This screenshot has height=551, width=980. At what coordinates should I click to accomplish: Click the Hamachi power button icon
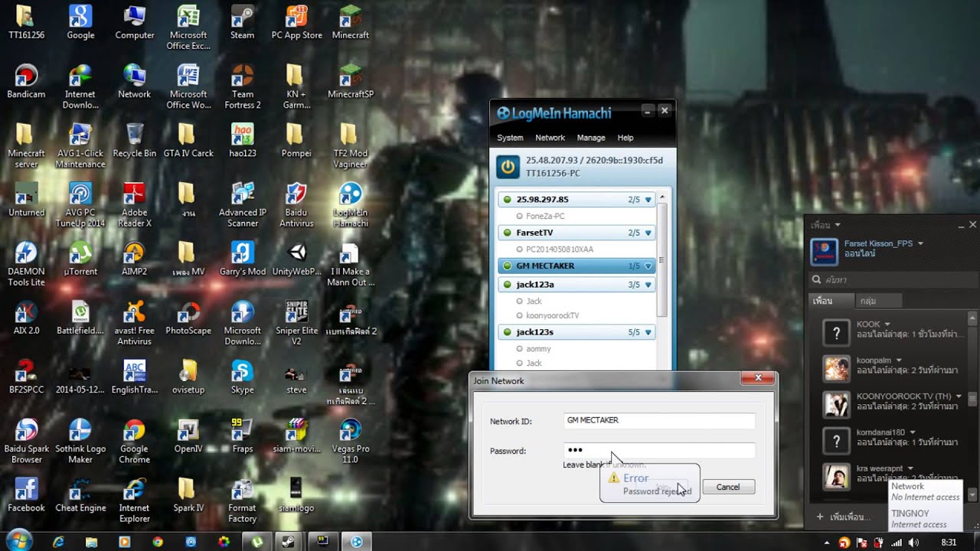(x=507, y=166)
